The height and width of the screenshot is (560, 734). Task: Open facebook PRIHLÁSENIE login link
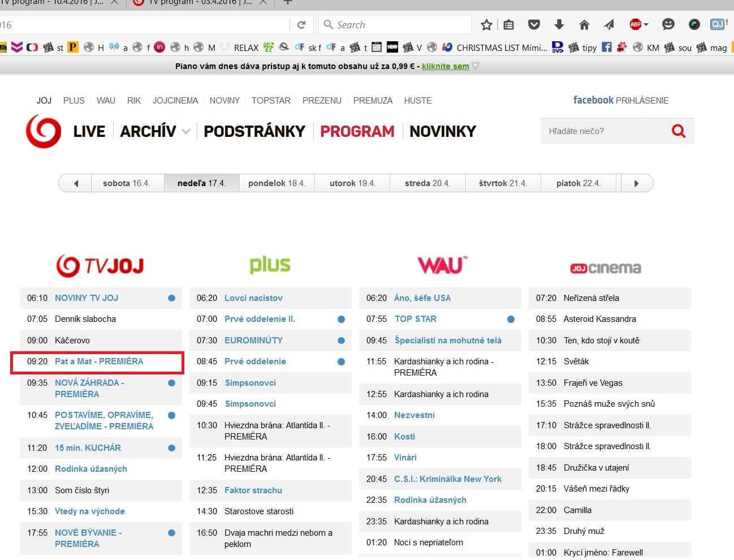pyautogui.click(x=621, y=100)
